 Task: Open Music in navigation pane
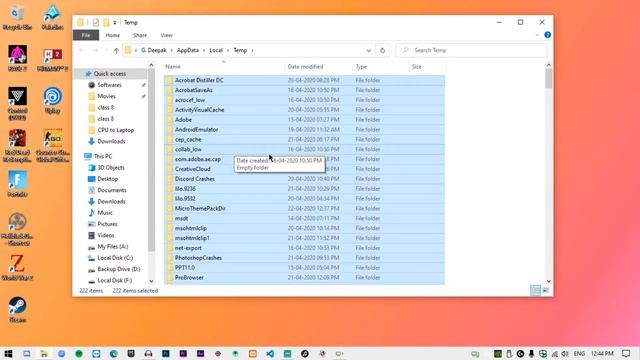(x=104, y=213)
